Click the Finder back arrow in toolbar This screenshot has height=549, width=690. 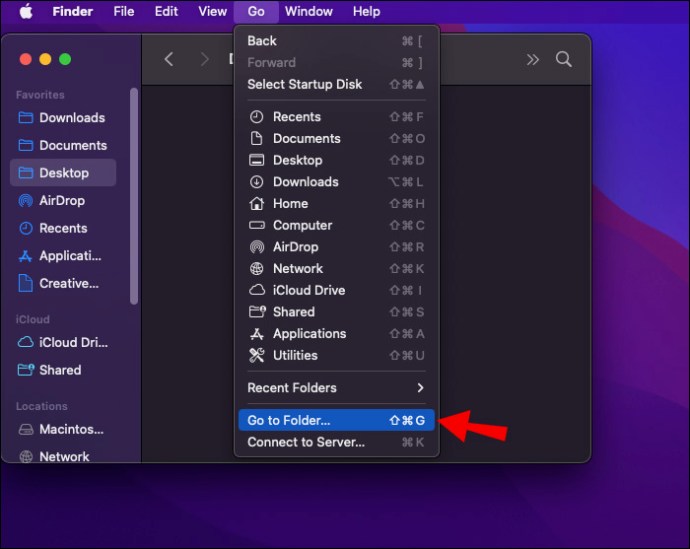169,59
